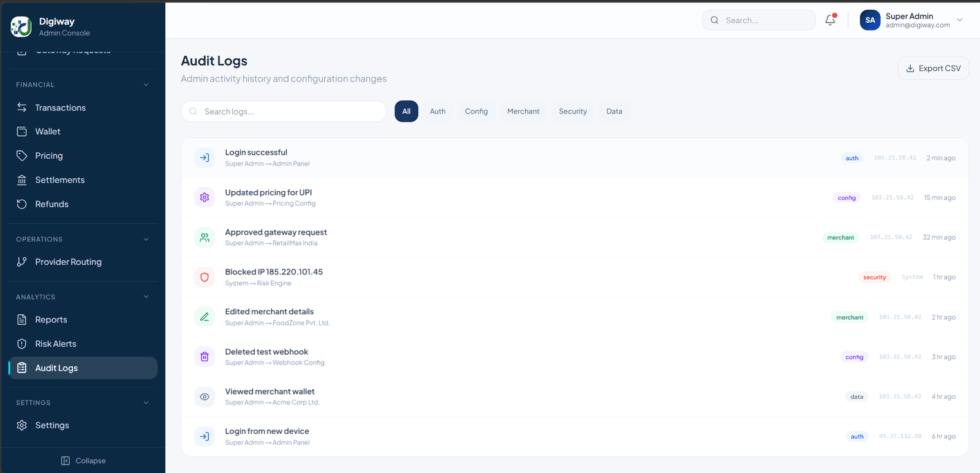Click the Collapse sidebar panel icon
980x473 pixels.
click(x=66, y=461)
